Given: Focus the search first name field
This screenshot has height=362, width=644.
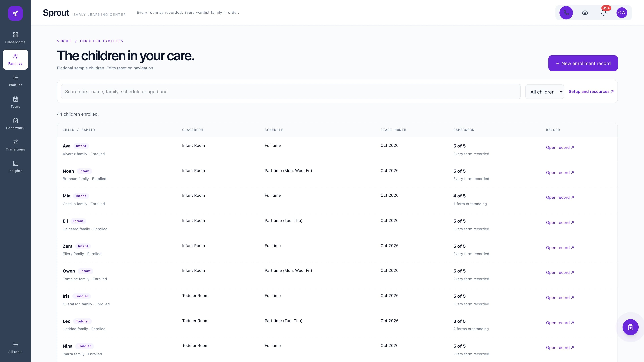Looking at the screenshot, I should (x=291, y=92).
